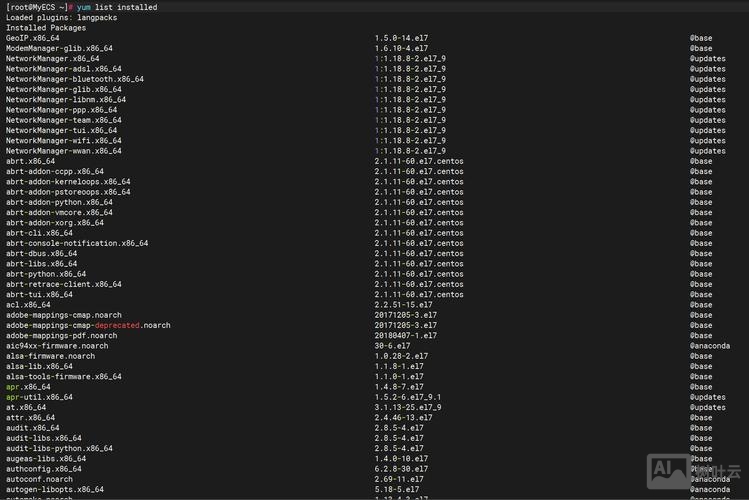The height and width of the screenshot is (500, 749).
Task: Click the @anaconda repo label for aic94xx-firmware
Action: click(710, 346)
